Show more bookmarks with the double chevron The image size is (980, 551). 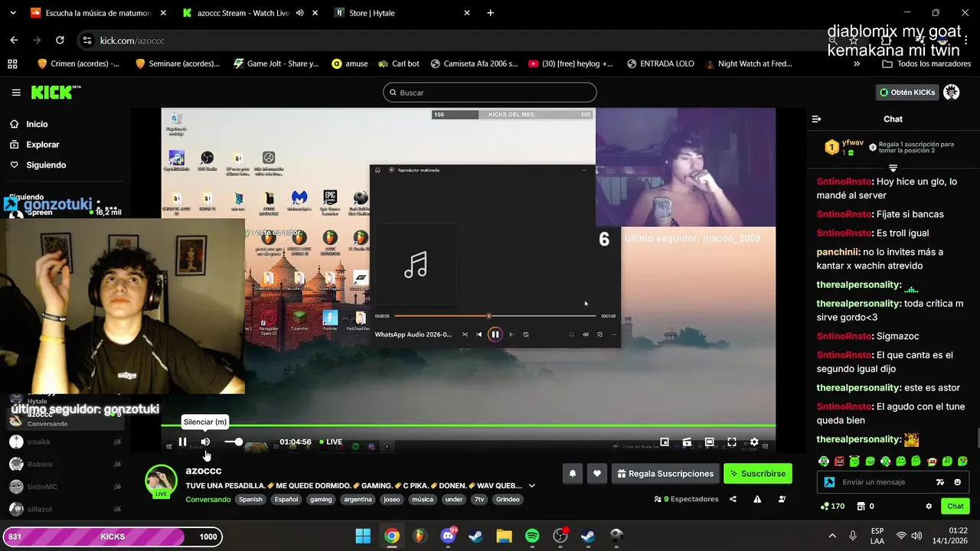click(x=857, y=64)
